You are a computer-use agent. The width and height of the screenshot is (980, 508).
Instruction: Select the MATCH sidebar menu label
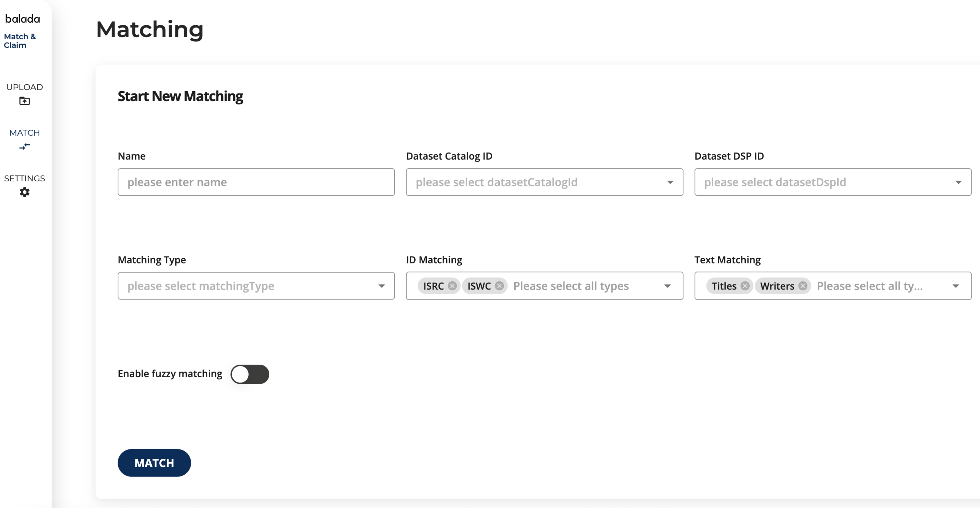24,133
